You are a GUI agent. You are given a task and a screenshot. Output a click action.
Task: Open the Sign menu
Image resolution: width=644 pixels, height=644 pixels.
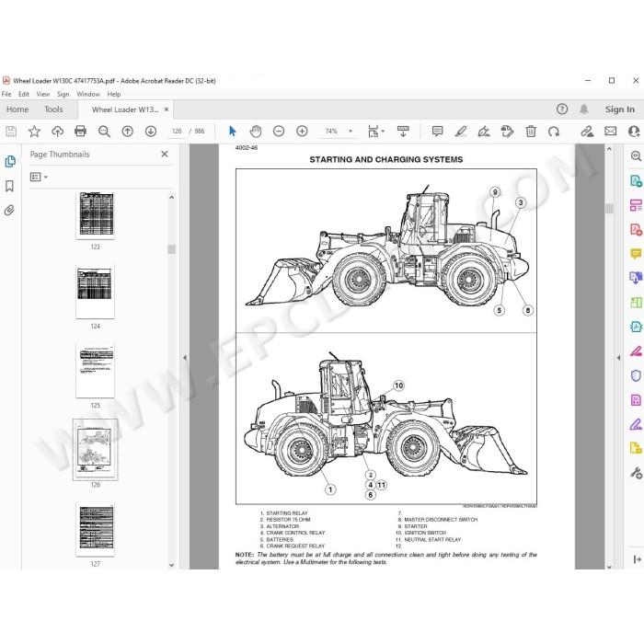pyautogui.click(x=63, y=94)
